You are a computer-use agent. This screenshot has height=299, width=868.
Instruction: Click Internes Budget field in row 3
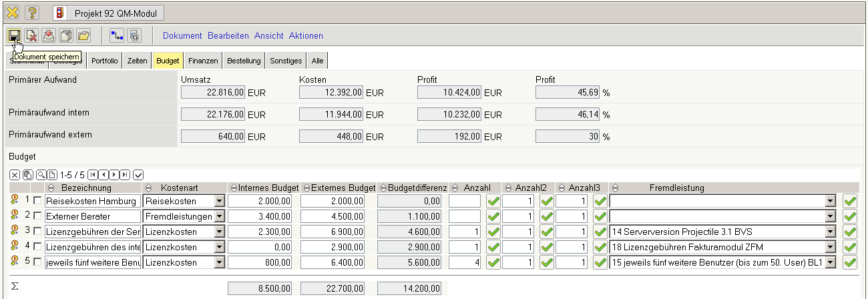(262, 232)
